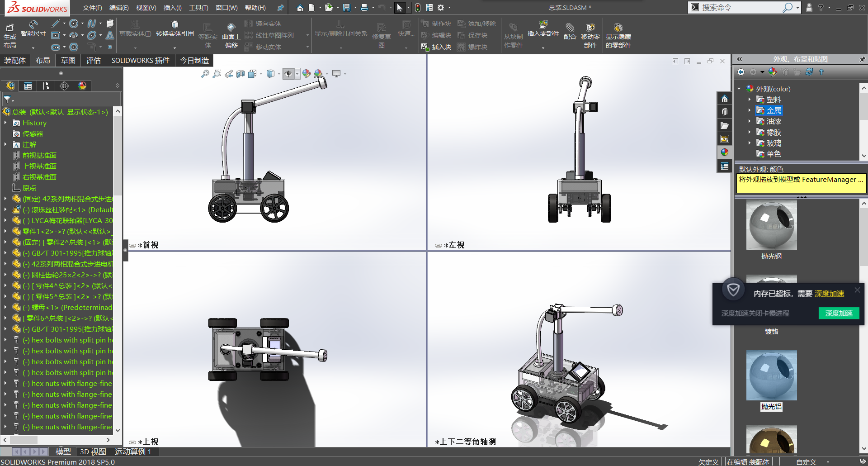Click the Smart Dimension (智能尺寸) tool
Screen dimensions: 868x466
pyautogui.click(x=33, y=29)
